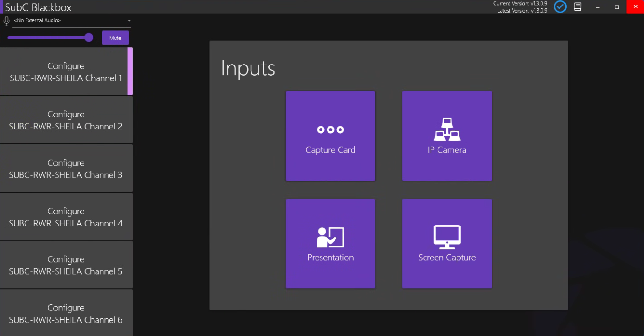Viewport: 644px width, 336px height.
Task: Choose the Presentation presenter icon
Action: [330, 237]
